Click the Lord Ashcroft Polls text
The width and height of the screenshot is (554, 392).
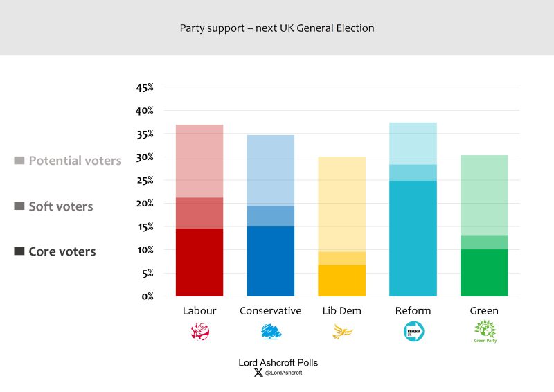coord(278,362)
